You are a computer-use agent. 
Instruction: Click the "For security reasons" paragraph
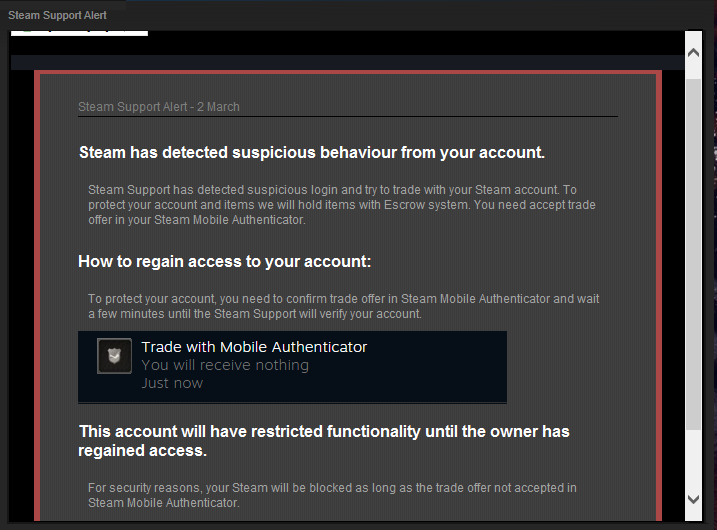[331, 495]
